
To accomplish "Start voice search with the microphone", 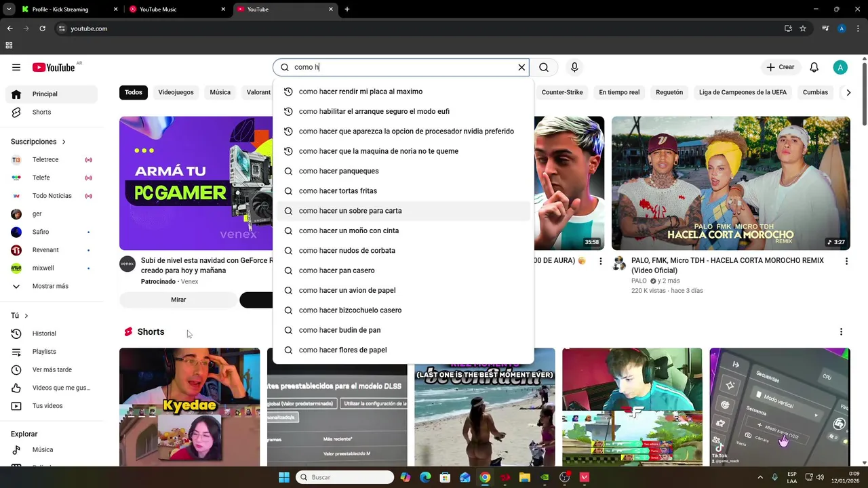I will click(x=574, y=67).
